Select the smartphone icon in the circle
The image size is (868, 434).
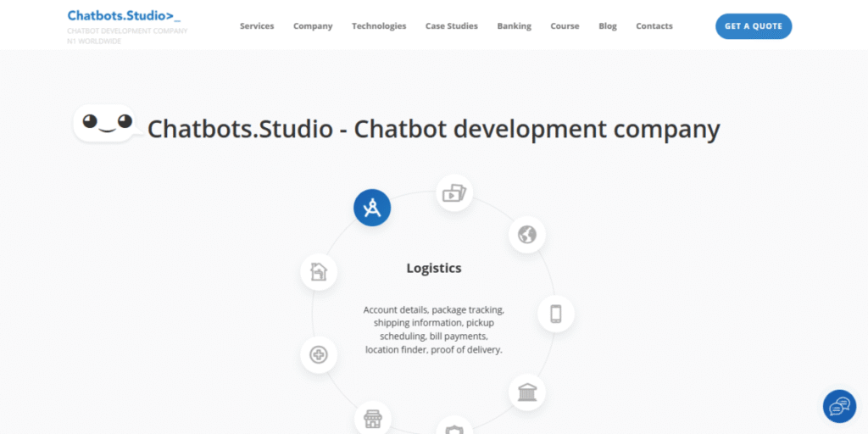click(x=556, y=314)
